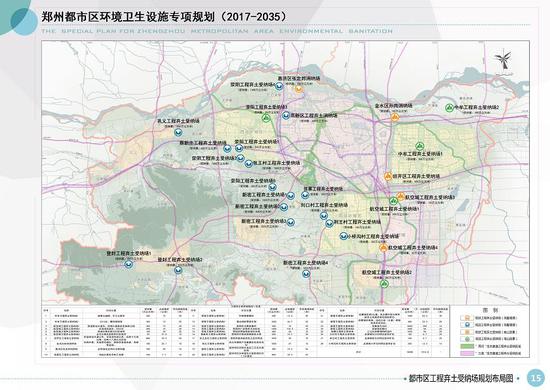Viewport: 550px width, 390px height.
Task: Click green marker for 中牟工程弃土受纳场2
Action: pyautogui.click(x=449, y=108)
